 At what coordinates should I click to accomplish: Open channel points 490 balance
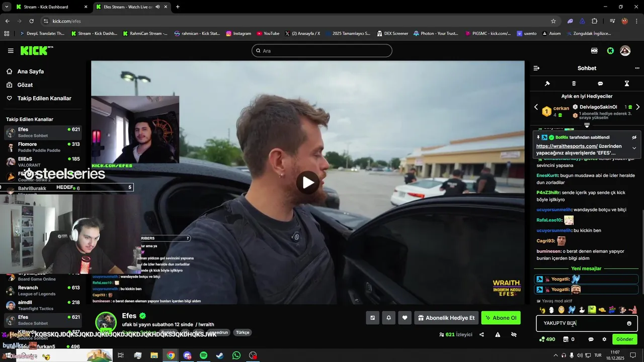pyautogui.click(x=547, y=339)
